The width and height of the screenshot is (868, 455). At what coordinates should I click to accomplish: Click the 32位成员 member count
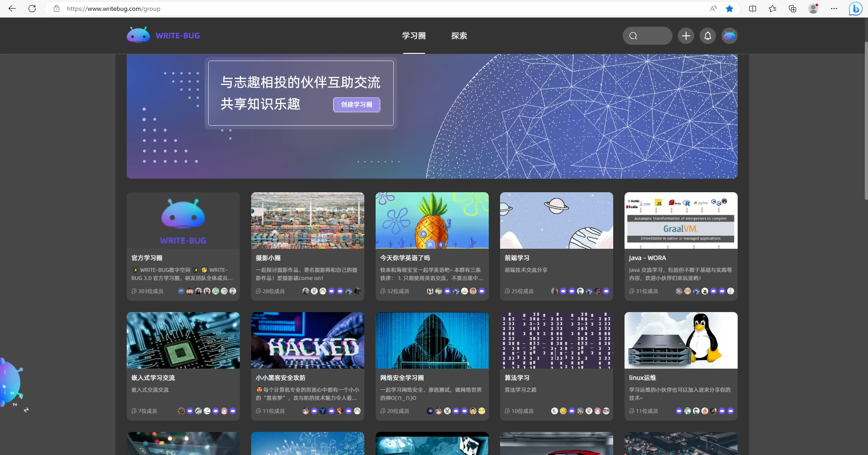click(x=398, y=291)
